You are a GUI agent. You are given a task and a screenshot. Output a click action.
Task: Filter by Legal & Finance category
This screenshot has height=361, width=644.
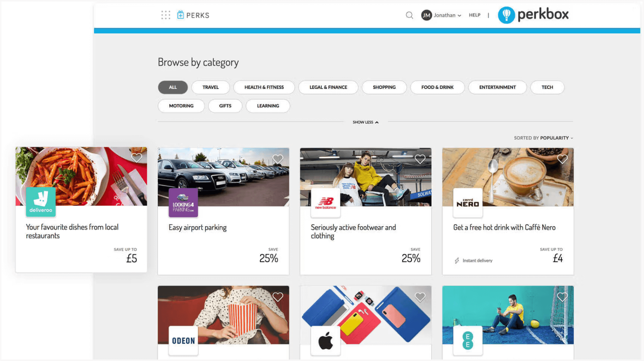[x=328, y=87]
